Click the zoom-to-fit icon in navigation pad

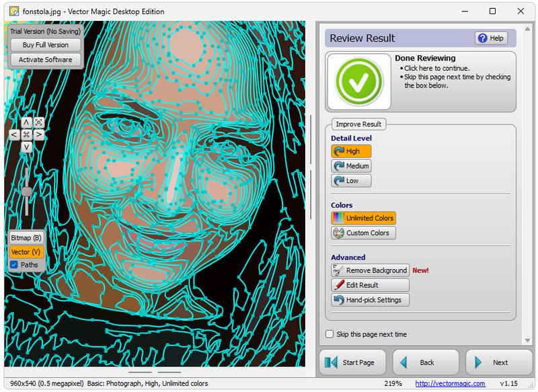(39, 122)
